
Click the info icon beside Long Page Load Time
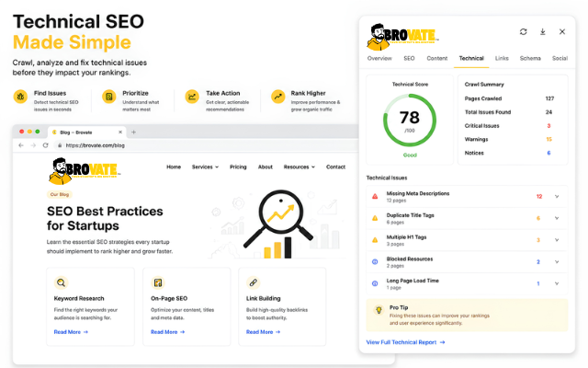pyautogui.click(x=375, y=283)
